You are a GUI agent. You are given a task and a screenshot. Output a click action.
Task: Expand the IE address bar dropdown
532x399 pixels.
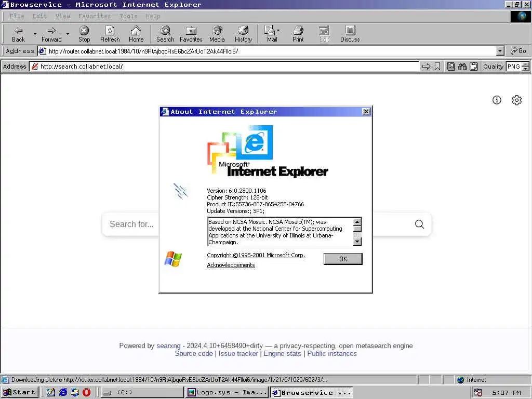click(500, 51)
